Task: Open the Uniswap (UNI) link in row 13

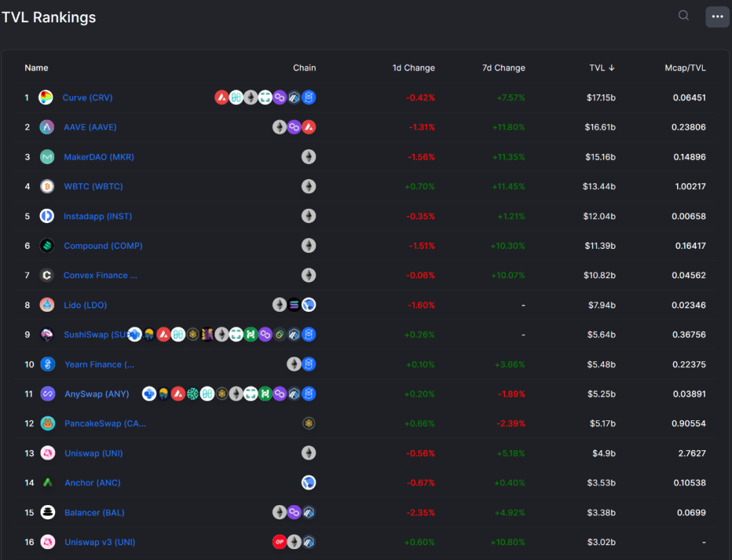Action: tap(94, 453)
